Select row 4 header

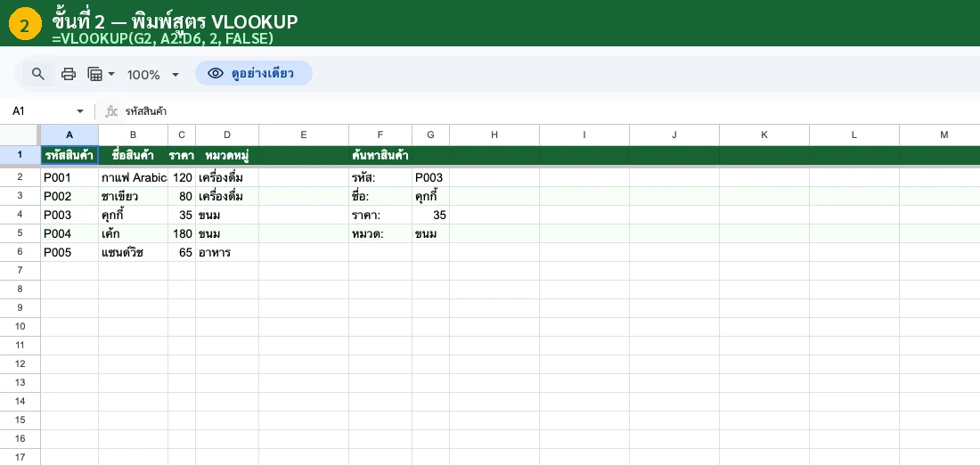[20, 215]
